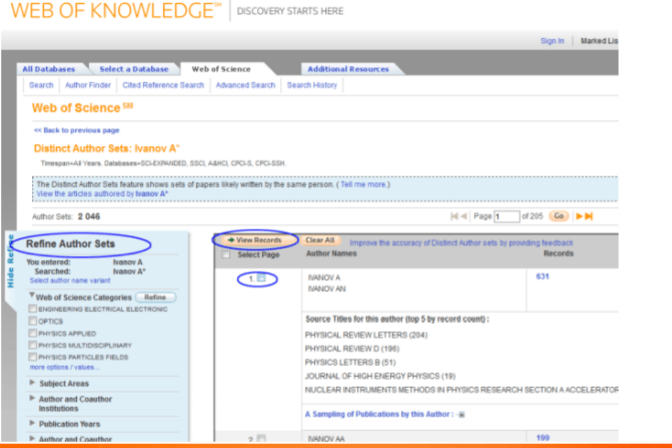
Task: Open A Sampling of Publications link
Action: (377, 414)
